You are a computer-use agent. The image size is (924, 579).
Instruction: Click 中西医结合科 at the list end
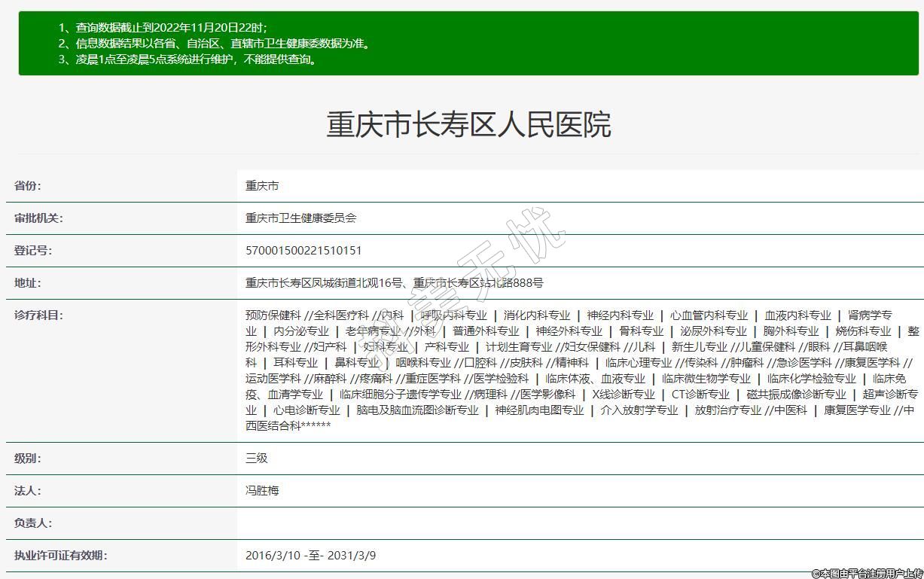coord(274,426)
